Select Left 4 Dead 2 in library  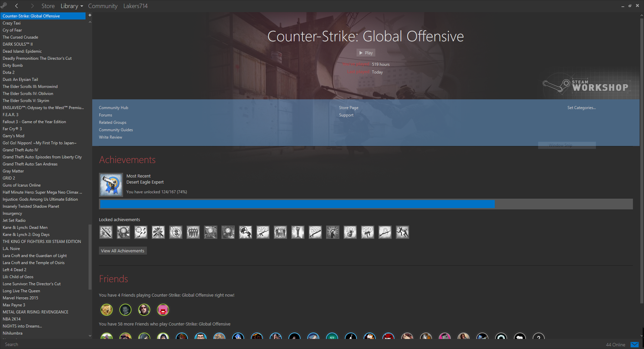click(43, 270)
